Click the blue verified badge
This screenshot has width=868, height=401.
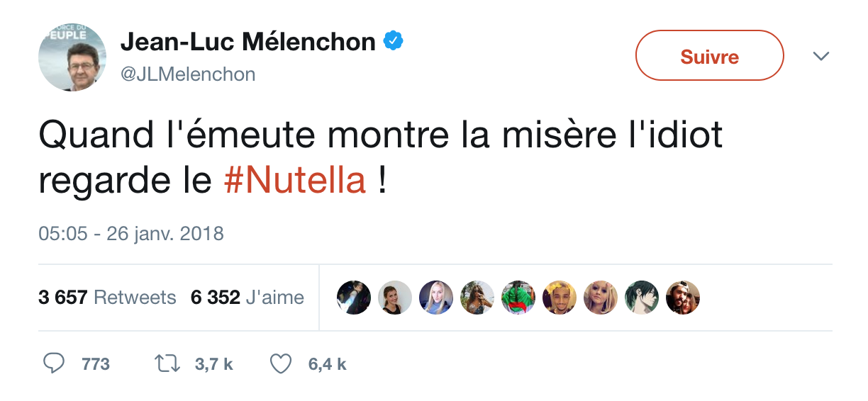[x=393, y=42]
